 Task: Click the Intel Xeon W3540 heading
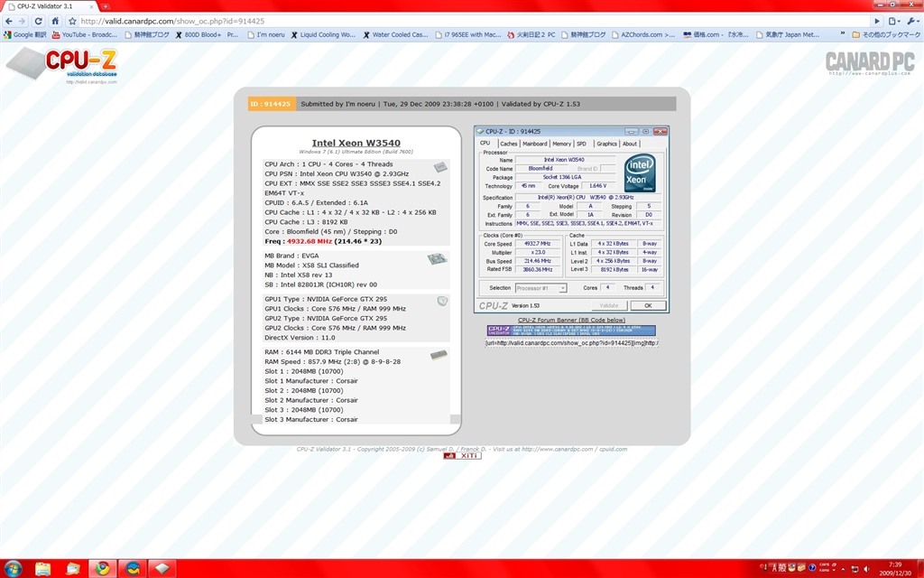(x=356, y=143)
